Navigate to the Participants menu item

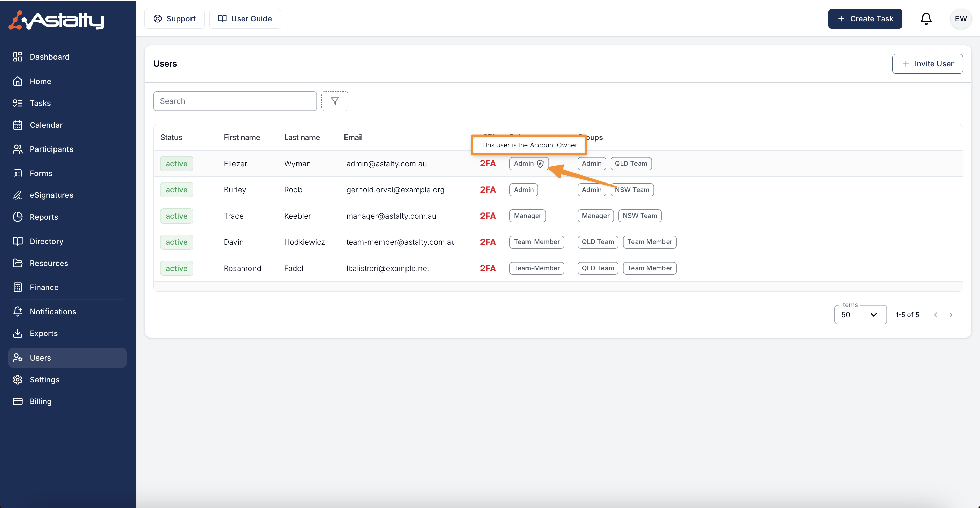coord(51,149)
